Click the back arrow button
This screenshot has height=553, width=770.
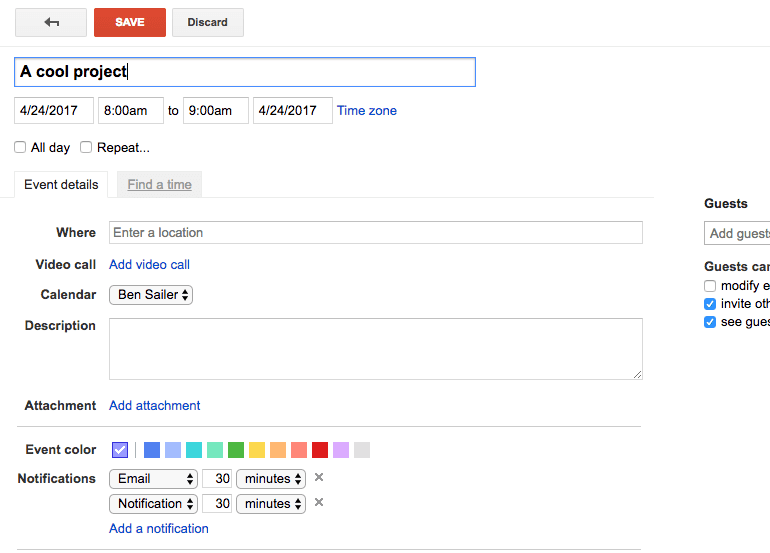coord(51,22)
